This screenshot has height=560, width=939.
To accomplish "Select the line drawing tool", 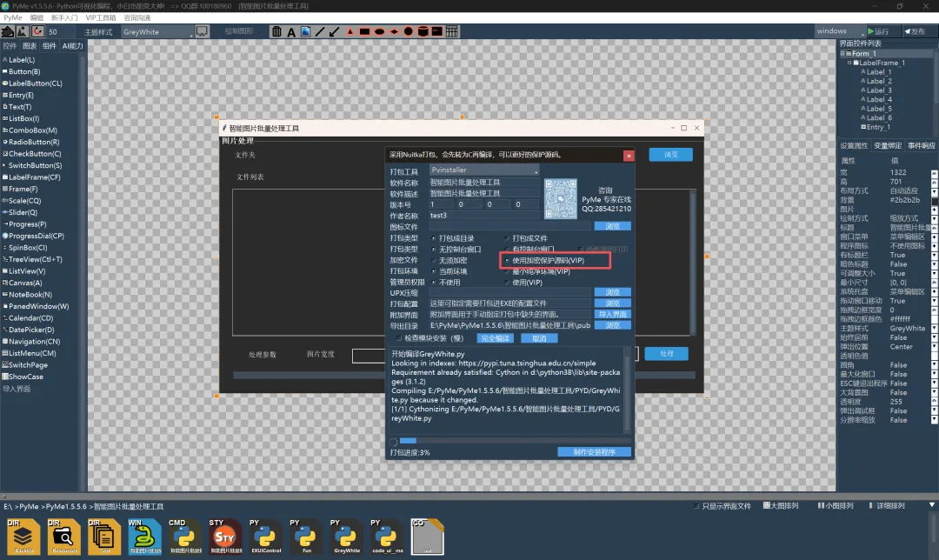I will 320,31.
